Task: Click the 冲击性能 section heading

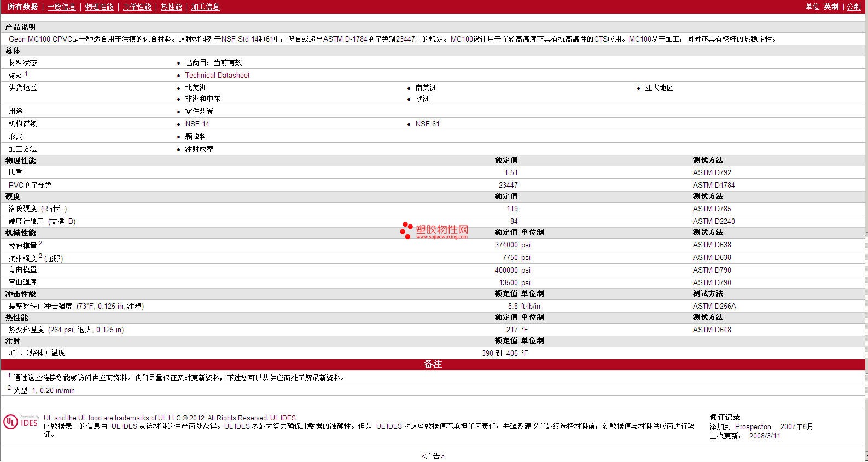Action: 20,294
